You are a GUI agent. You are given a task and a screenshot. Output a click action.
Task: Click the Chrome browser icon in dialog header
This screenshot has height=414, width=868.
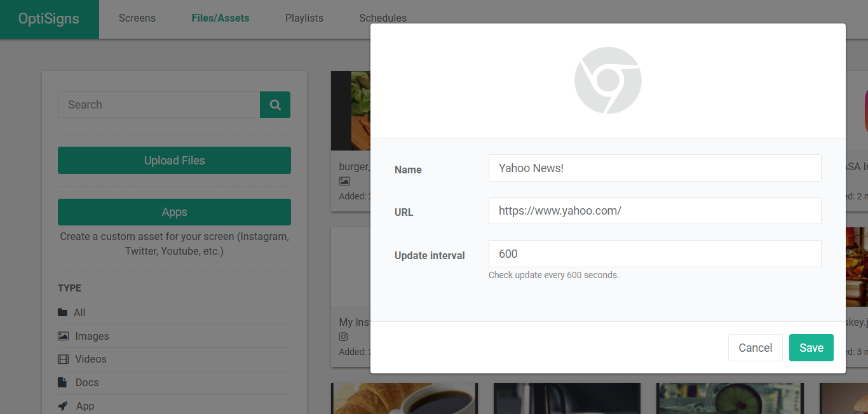pyautogui.click(x=608, y=81)
